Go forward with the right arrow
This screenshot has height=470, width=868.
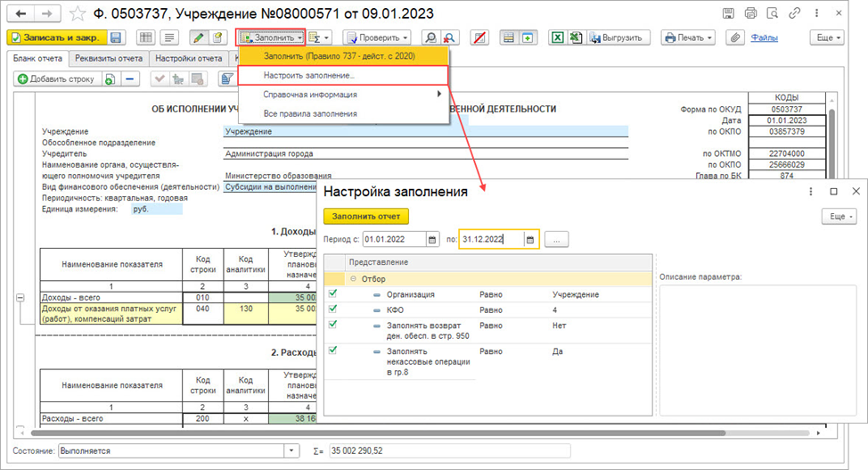point(47,13)
